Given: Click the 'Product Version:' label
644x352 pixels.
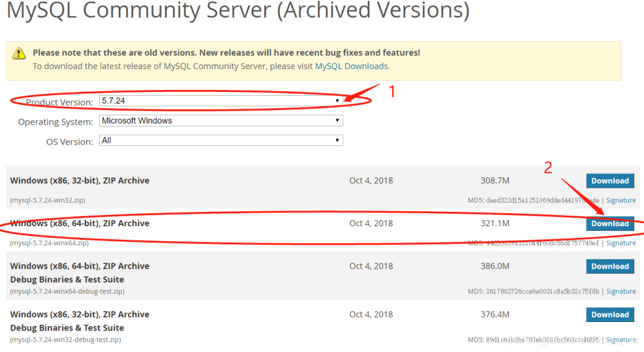Looking at the screenshot, I should [59, 102].
